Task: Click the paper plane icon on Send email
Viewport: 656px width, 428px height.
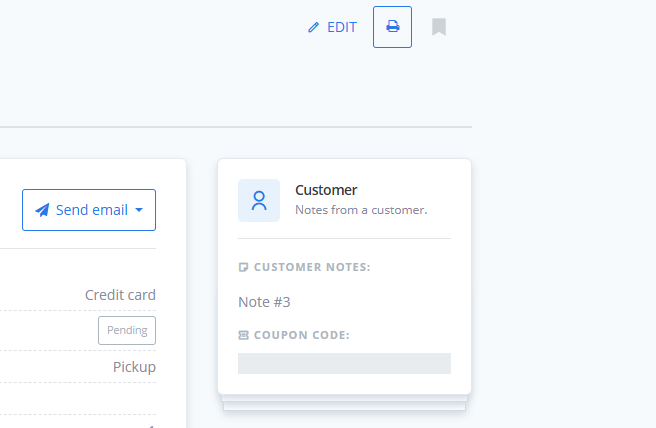Action: coord(43,210)
